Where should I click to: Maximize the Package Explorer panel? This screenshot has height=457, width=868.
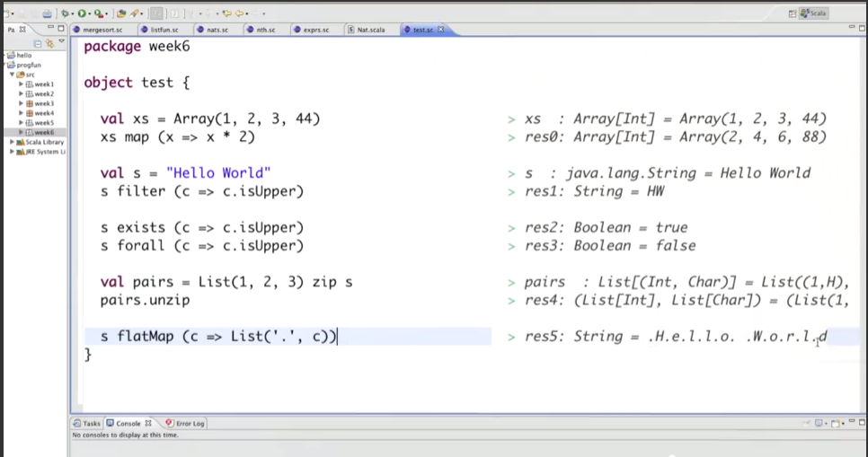61,28
